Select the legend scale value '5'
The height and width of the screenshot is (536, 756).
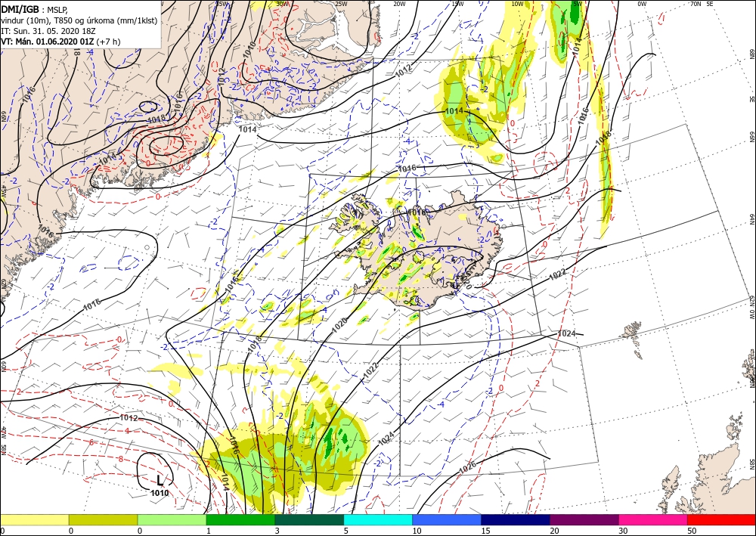pos(345,531)
